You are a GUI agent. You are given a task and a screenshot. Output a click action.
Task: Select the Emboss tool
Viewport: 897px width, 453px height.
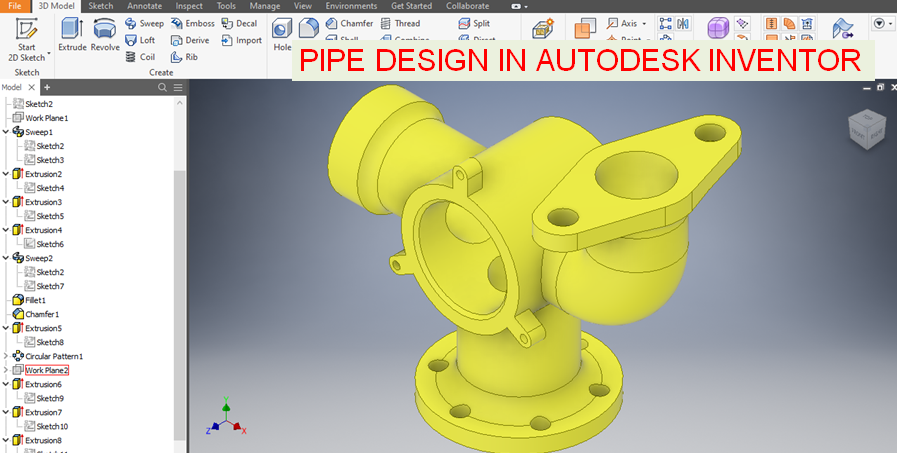point(193,23)
